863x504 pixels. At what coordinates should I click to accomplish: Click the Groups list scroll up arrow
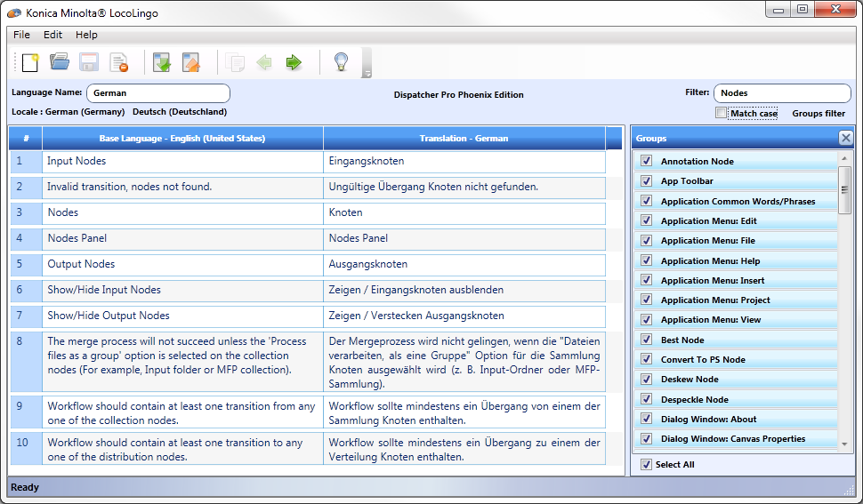[844, 158]
